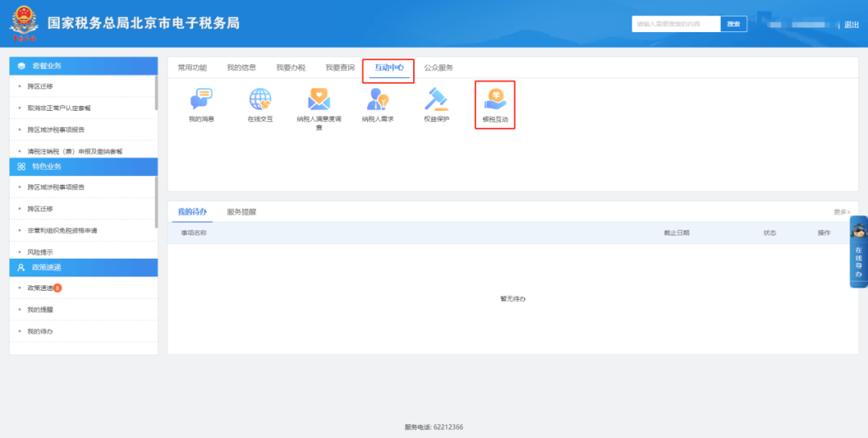Click the orange badge on 政策速递
This screenshot has width=868, height=438.
pyautogui.click(x=58, y=288)
